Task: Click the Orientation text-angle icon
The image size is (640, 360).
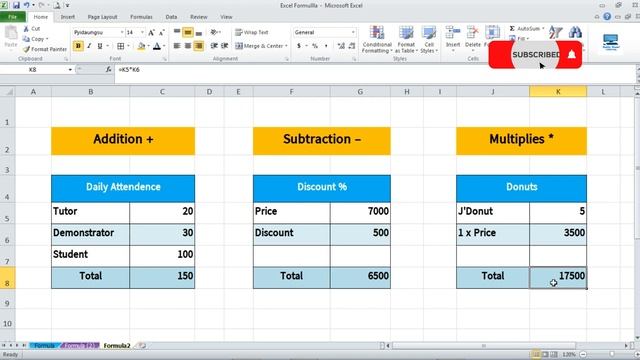Action: point(214,32)
